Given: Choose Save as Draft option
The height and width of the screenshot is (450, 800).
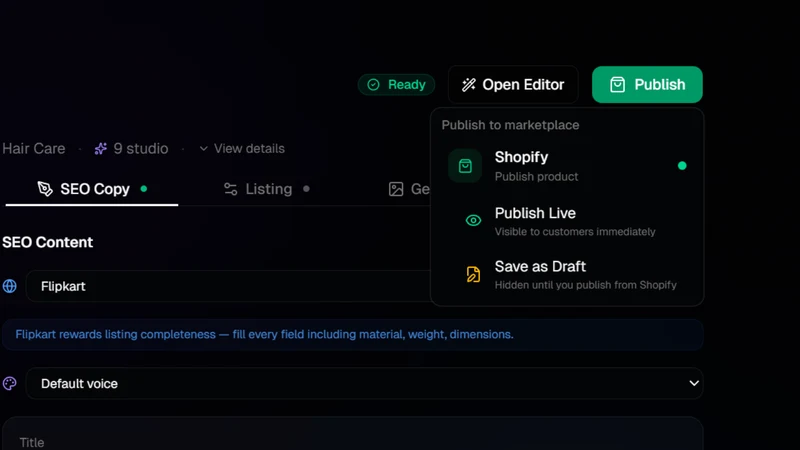Looking at the screenshot, I should (567, 274).
